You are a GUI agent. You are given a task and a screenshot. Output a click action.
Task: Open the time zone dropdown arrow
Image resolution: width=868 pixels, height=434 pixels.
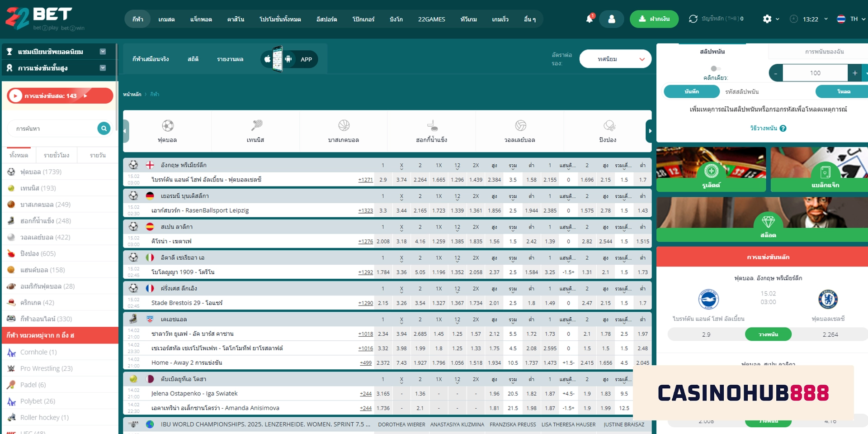click(x=826, y=19)
